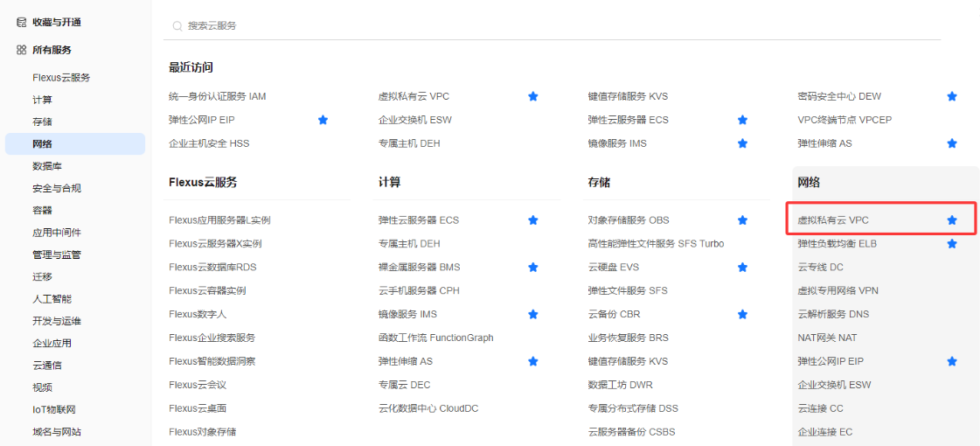Click the search magnifier icon
Viewport: 980px width, 446px height.
pyautogui.click(x=177, y=26)
